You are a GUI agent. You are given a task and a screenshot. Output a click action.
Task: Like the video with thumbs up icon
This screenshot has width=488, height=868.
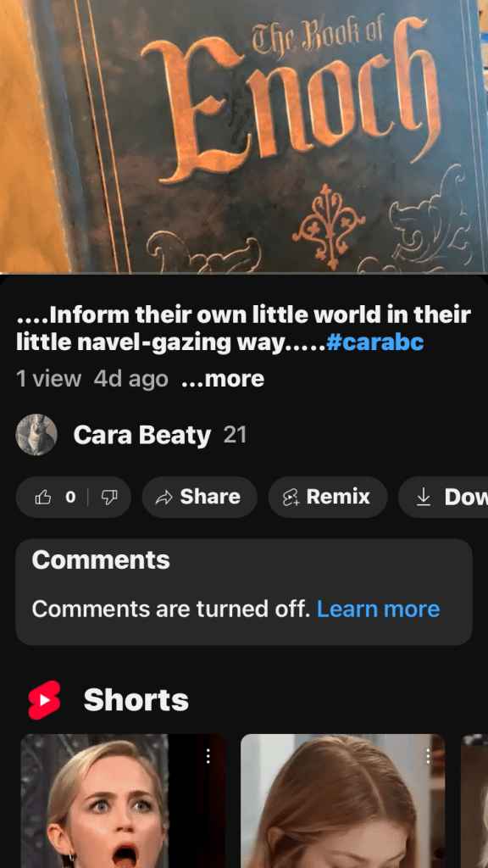[x=43, y=497]
